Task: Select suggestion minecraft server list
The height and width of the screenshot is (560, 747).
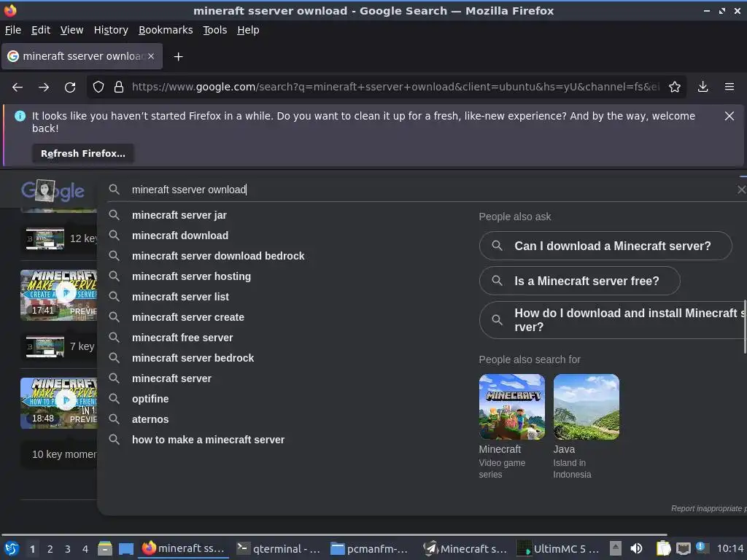Action: pos(181,297)
